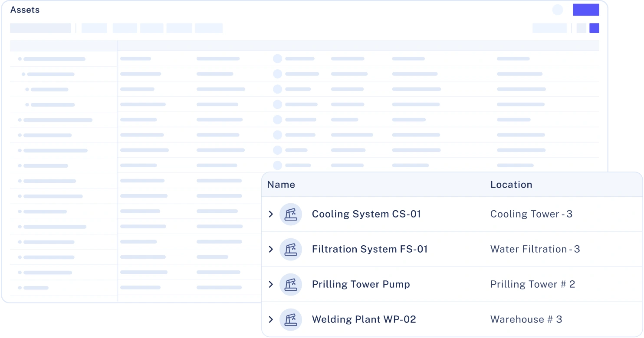Click the Prilling Tower Pump asset icon
The width and height of the screenshot is (644, 338).
coord(291,284)
